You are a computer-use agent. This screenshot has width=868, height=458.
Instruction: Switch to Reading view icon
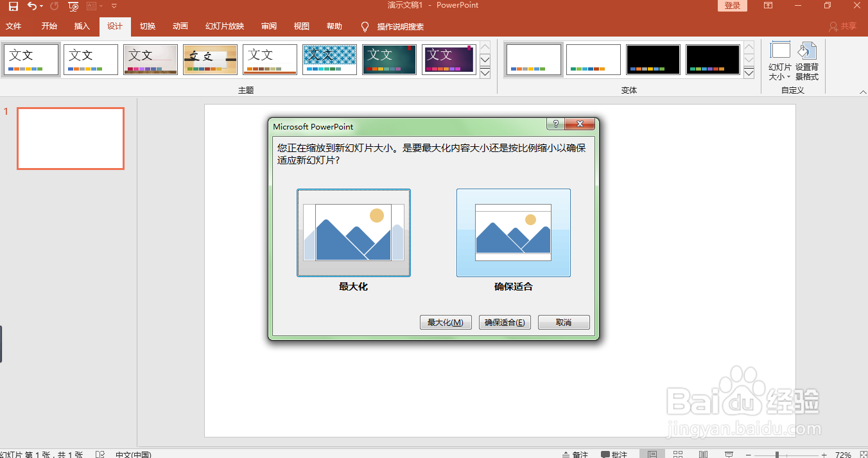pyautogui.click(x=703, y=454)
